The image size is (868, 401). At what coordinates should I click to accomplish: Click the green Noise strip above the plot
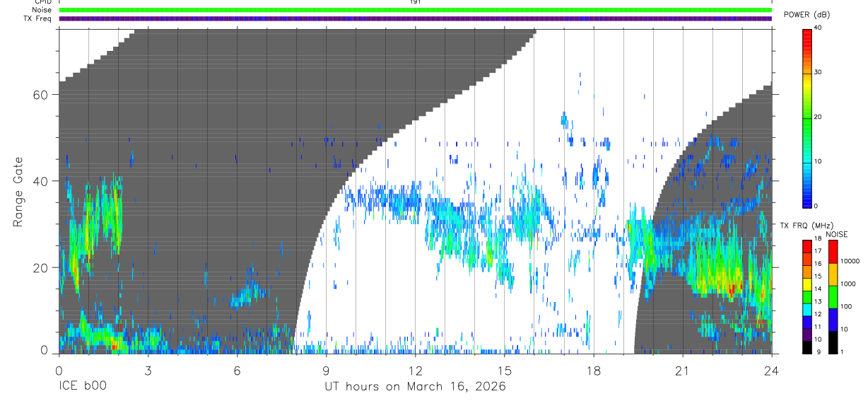tap(416, 10)
